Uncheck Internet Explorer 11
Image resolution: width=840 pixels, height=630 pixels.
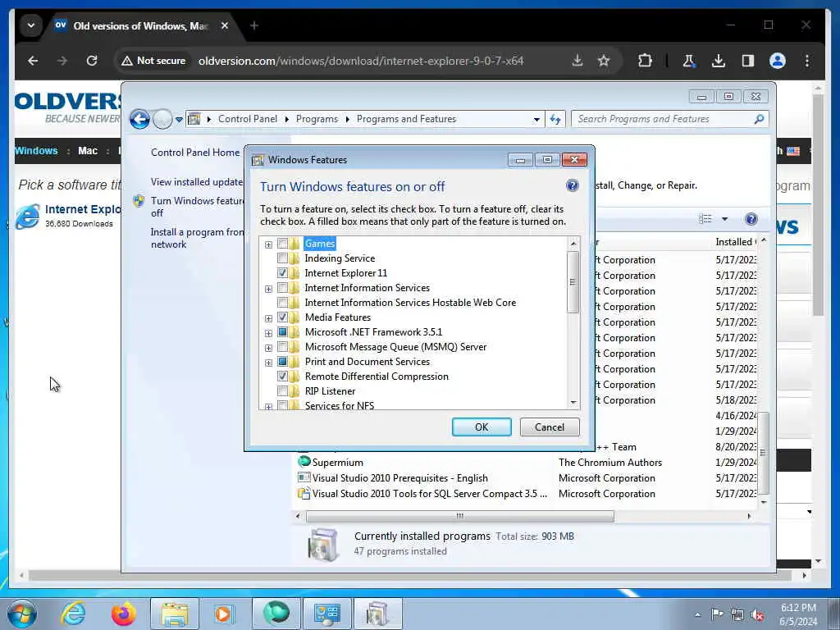tap(282, 272)
